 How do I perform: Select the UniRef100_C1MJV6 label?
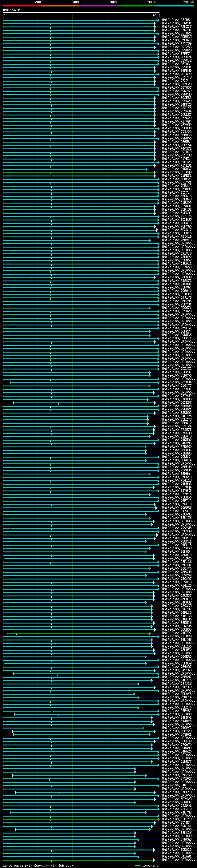pos(177,162)
